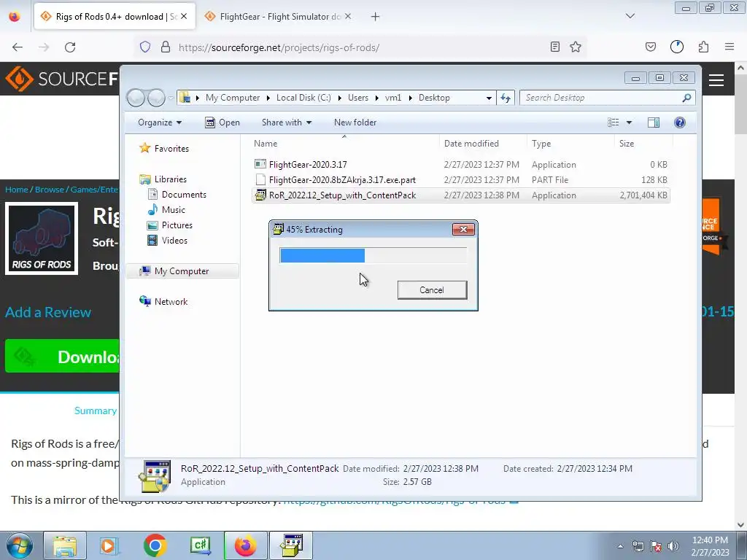This screenshot has width=747, height=560.
Task: Navigate to Users in the breadcrumb
Action: click(357, 98)
